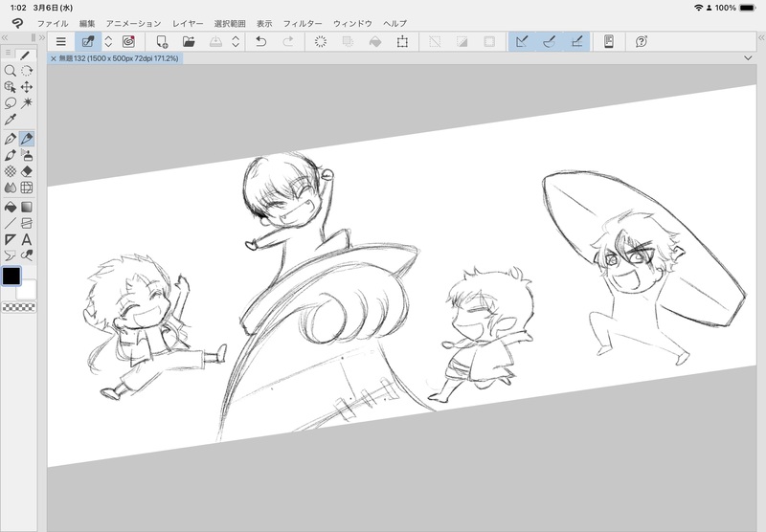Screen dimensions: 766x532
Task: Open the help support question icon
Action: coord(642,42)
